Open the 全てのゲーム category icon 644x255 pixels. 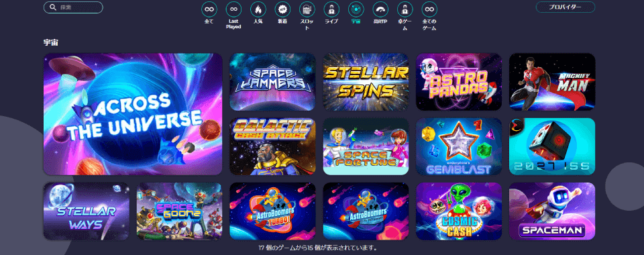click(x=429, y=9)
